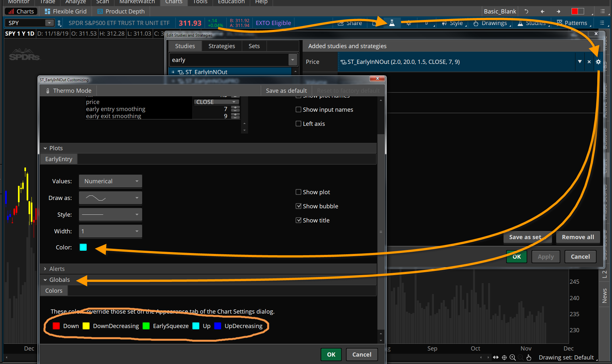Click the Share button in chart toolbar

point(350,23)
